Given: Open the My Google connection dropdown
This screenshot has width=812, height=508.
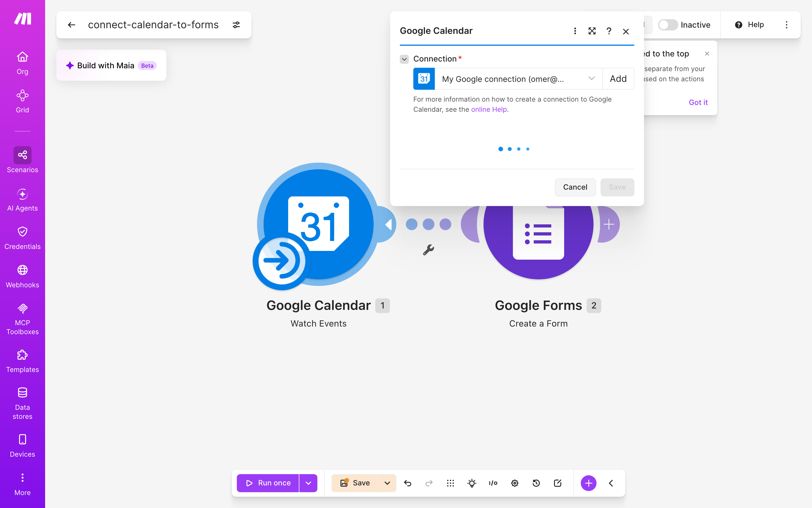Looking at the screenshot, I should (x=518, y=79).
